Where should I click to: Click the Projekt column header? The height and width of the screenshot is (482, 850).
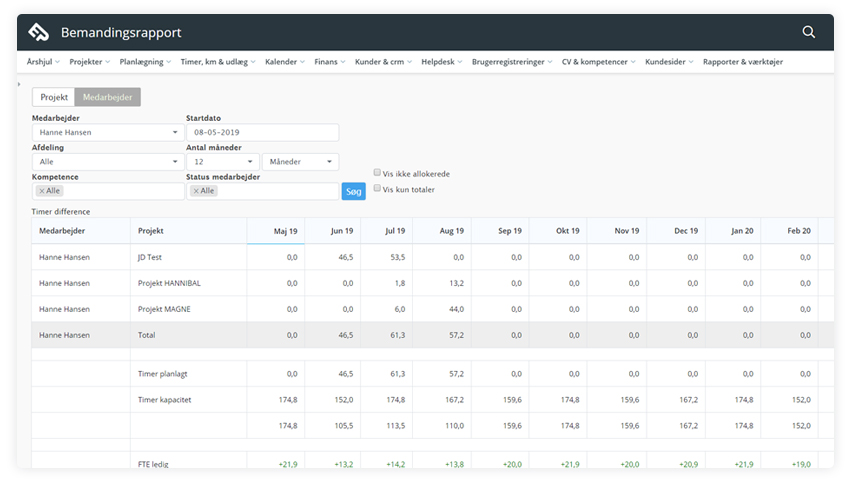(x=189, y=230)
